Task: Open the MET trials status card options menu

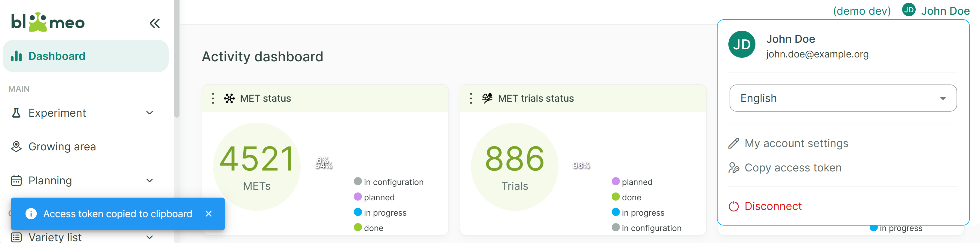Action: click(x=470, y=98)
